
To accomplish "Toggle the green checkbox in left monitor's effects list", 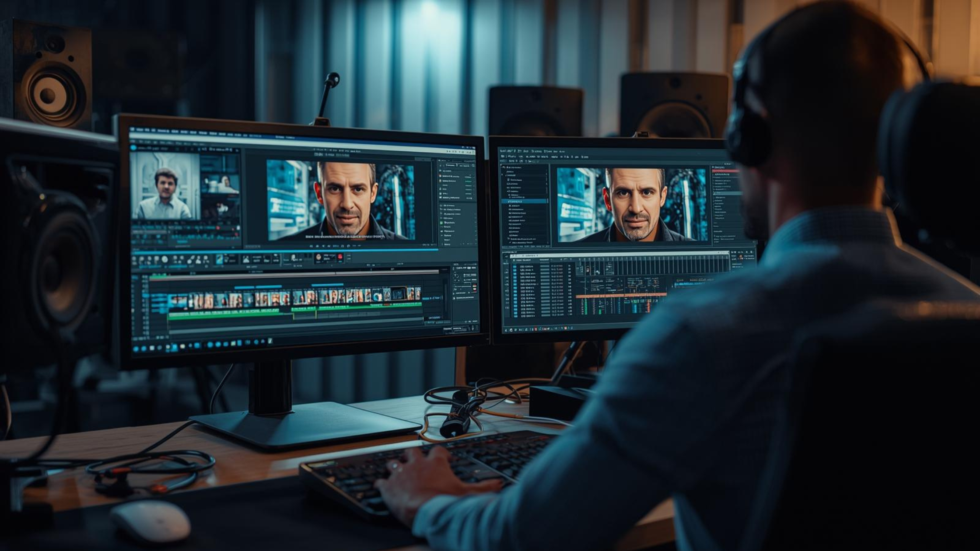I will coord(441,223).
